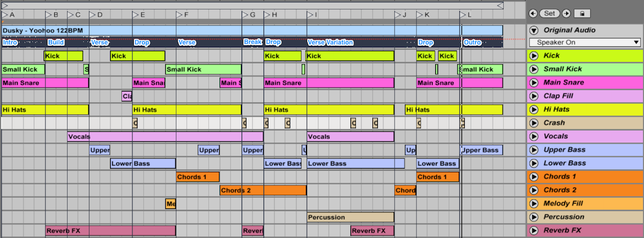The height and width of the screenshot is (238, 644).
Task: Unfold the Small Kick track
Action: tap(533, 69)
